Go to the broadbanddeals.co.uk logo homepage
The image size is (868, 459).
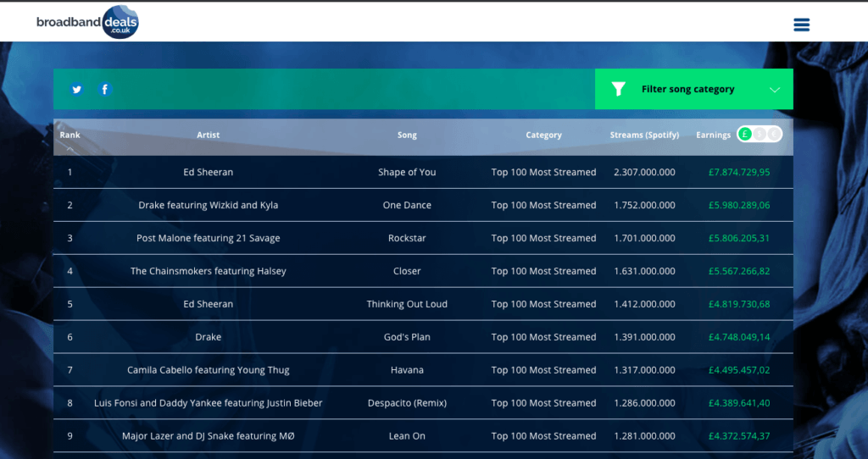coord(87,22)
